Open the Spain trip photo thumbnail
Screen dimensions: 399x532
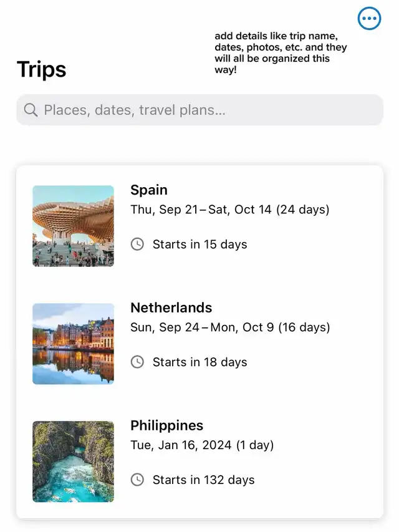(73, 226)
